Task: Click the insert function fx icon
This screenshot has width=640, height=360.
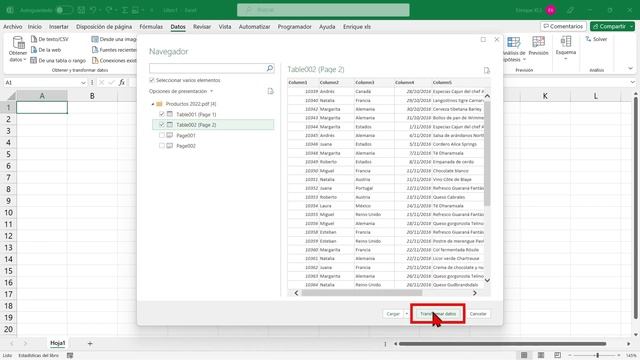Action: point(122,82)
